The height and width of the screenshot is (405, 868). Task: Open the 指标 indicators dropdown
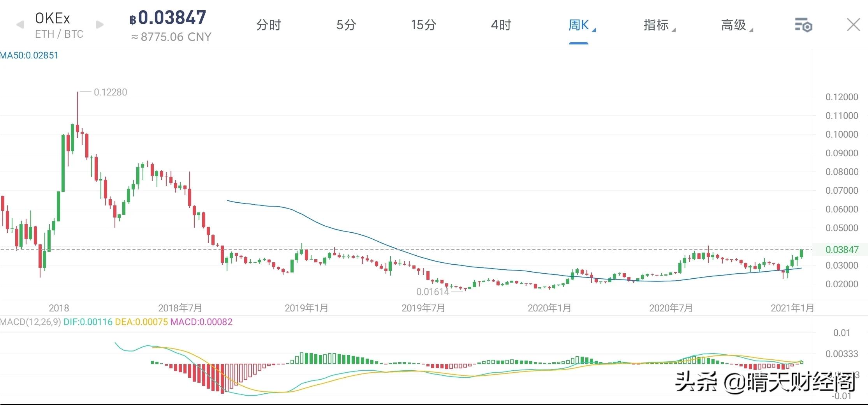pos(657,25)
